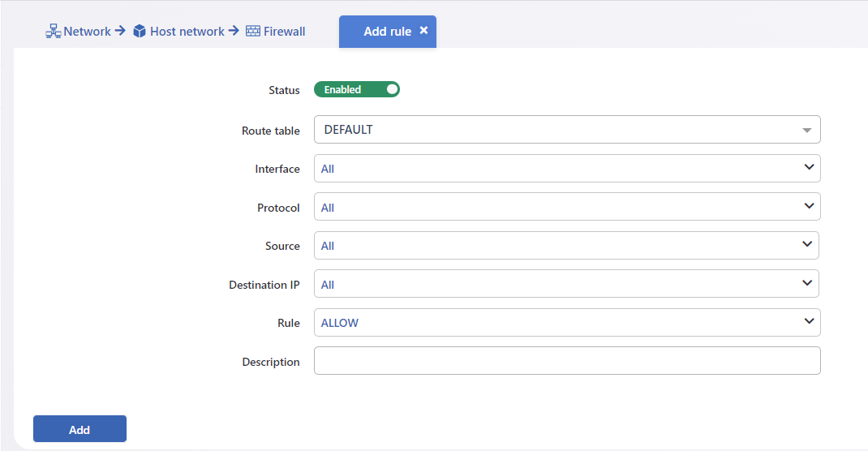This screenshot has width=868, height=451.
Task: Open Host network breadcrumb link
Action: [x=187, y=32]
